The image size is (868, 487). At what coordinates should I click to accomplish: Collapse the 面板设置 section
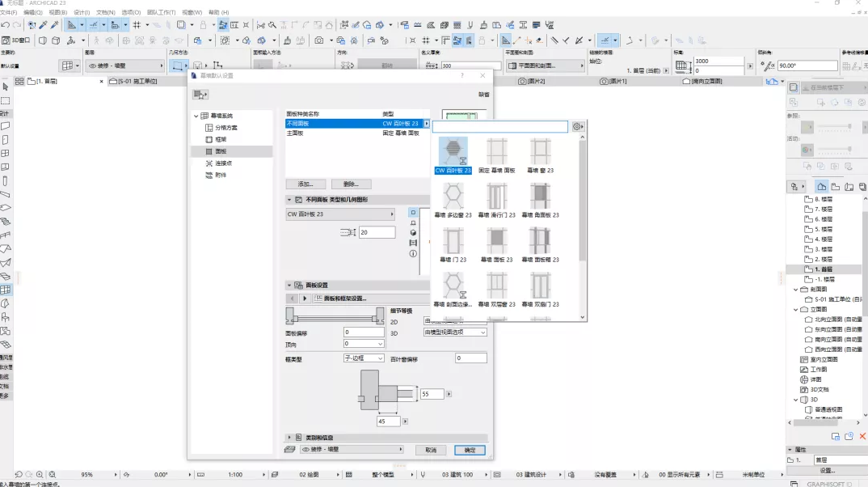289,286
